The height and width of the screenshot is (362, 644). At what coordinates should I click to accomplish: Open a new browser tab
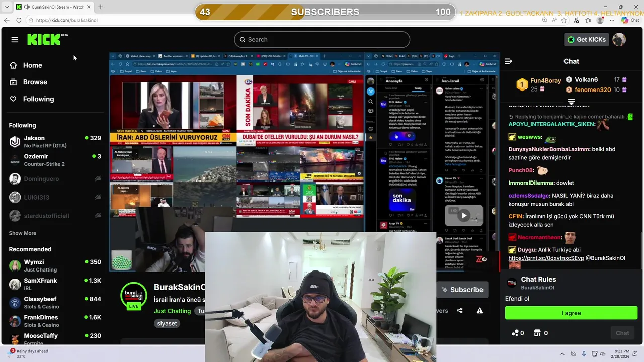[x=100, y=7]
